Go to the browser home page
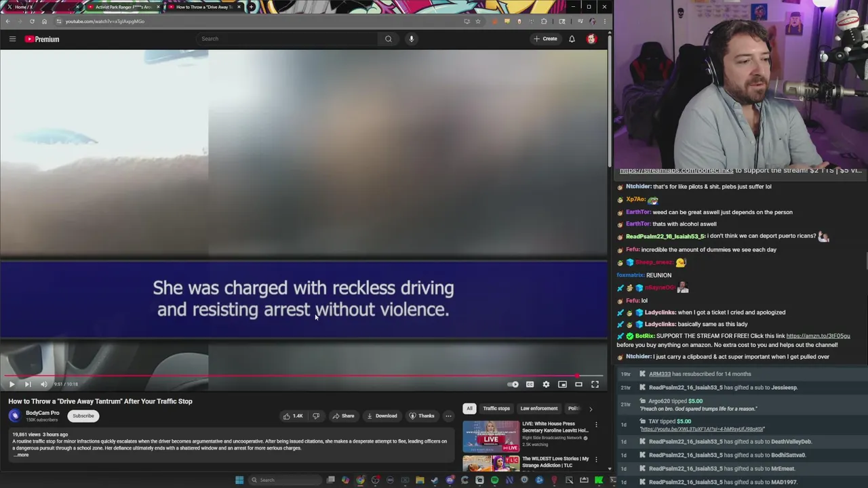The width and height of the screenshot is (868, 488). coord(45,21)
